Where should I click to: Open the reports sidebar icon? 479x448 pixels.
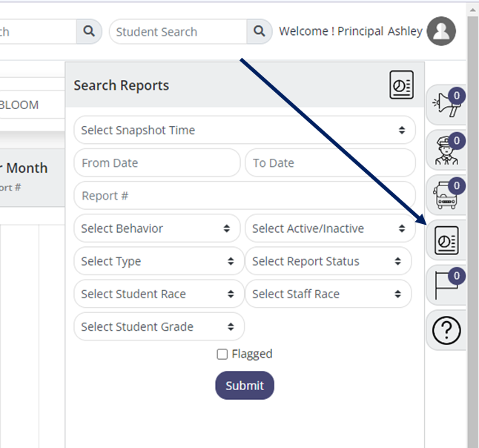coord(446,240)
